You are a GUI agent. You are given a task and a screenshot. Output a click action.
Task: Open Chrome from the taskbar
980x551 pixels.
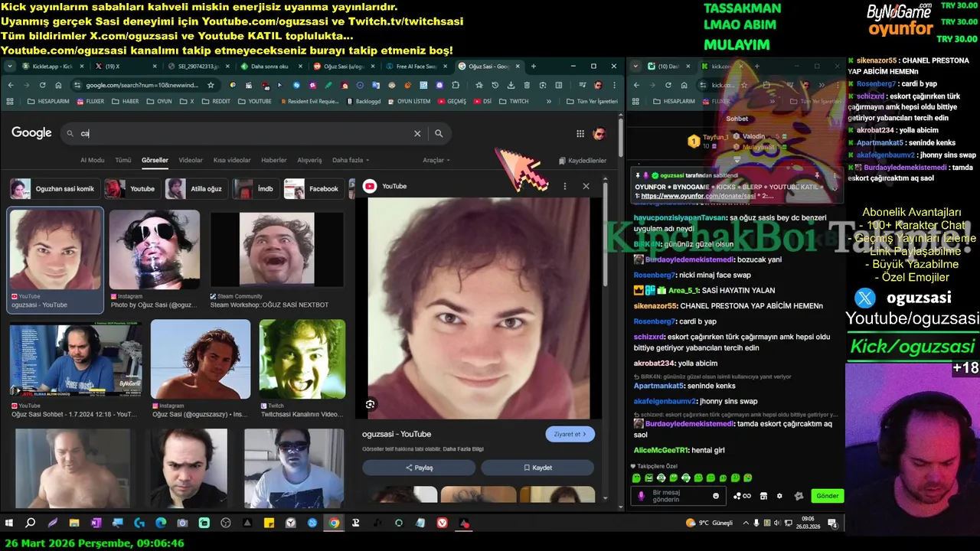[x=334, y=523]
